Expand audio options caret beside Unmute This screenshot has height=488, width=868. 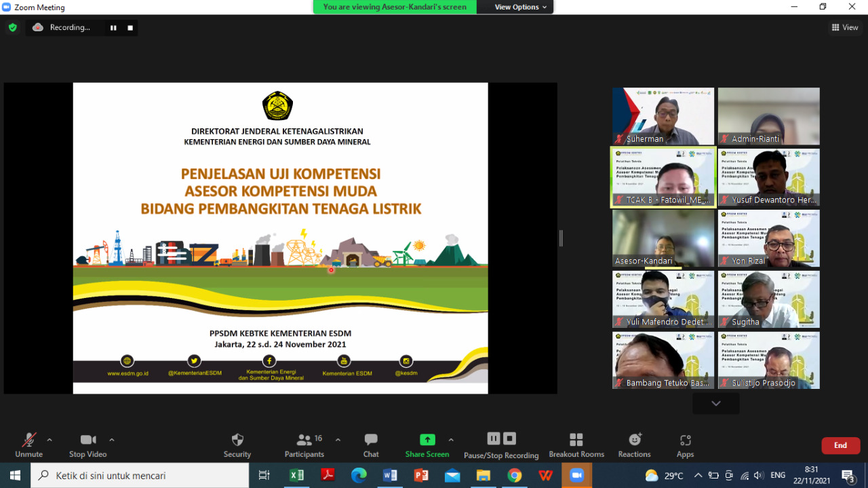[x=50, y=440]
